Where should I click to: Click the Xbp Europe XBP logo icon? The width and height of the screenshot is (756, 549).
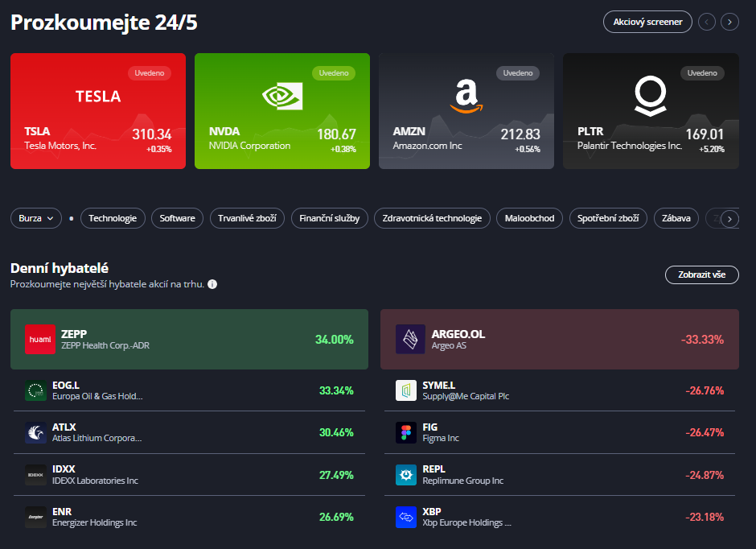tap(406, 517)
